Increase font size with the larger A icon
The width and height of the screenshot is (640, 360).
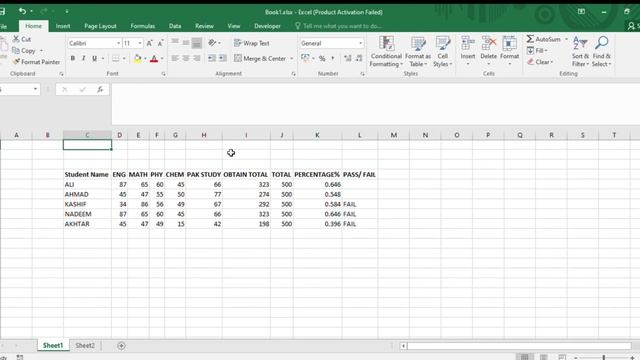(x=149, y=43)
